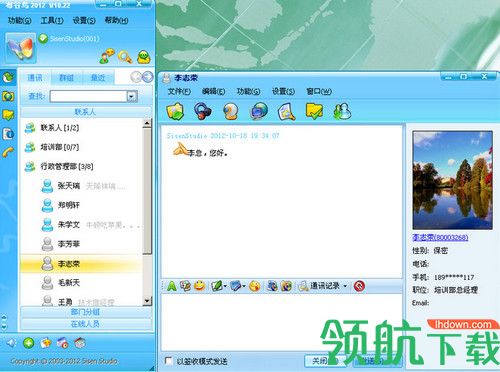Image resolution: width=500 pixels, height=372 pixels.
Task: Open the search combo box dropdown arrow
Action: (132, 96)
